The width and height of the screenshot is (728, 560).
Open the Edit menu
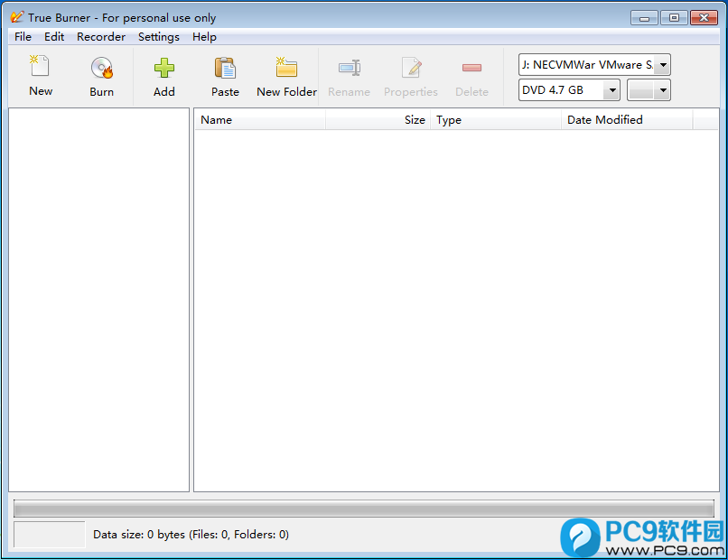(x=54, y=37)
